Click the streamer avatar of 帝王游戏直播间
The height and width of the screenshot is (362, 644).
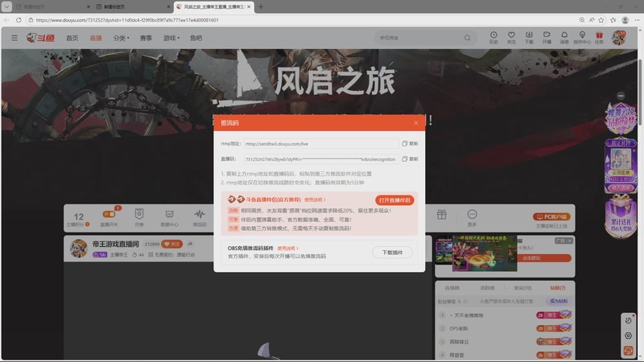78,249
